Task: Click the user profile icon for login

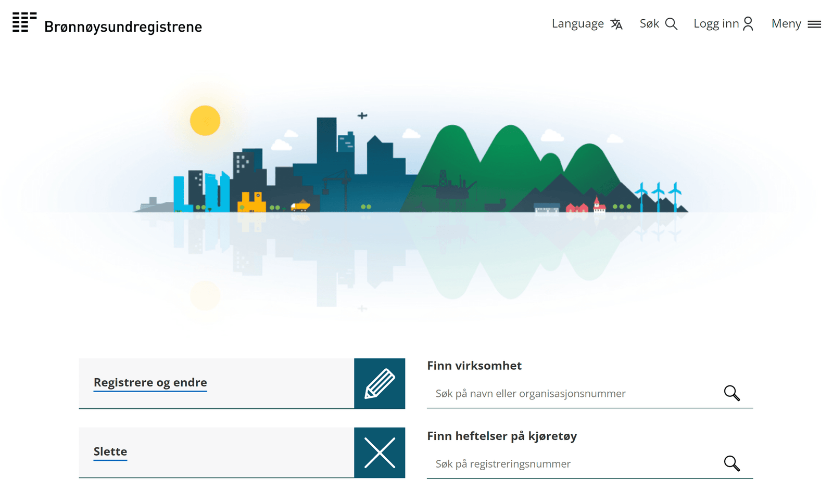Action: coord(748,24)
